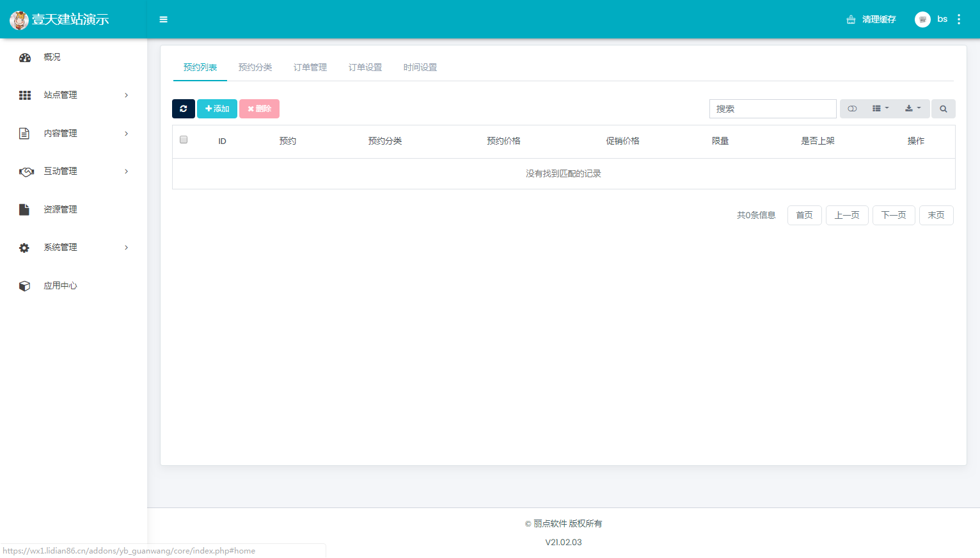Go to 上一页 previous page
The width and height of the screenshot is (980, 558).
[847, 215]
